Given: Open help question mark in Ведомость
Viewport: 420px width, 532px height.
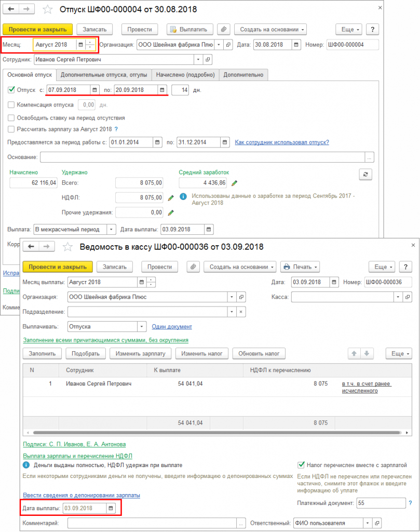Looking at the screenshot, I should [405, 267].
